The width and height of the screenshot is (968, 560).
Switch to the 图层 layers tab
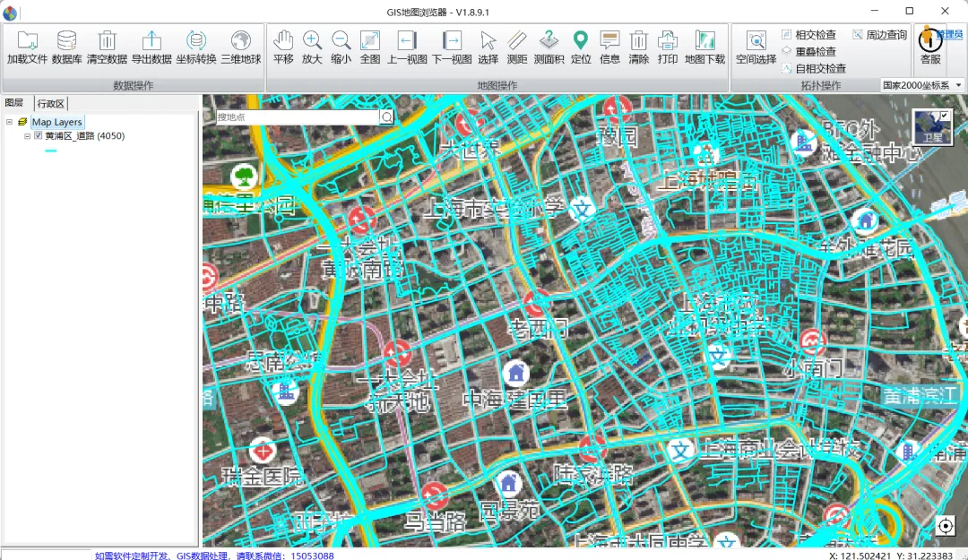[x=14, y=104]
